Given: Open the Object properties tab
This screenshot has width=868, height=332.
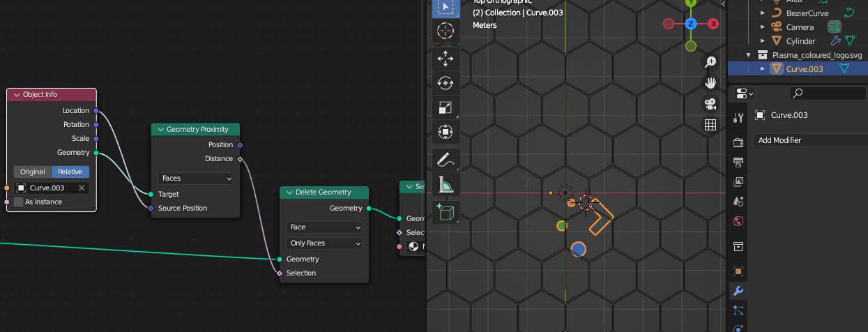Looking at the screenshot, I should (x=738, y=271).
